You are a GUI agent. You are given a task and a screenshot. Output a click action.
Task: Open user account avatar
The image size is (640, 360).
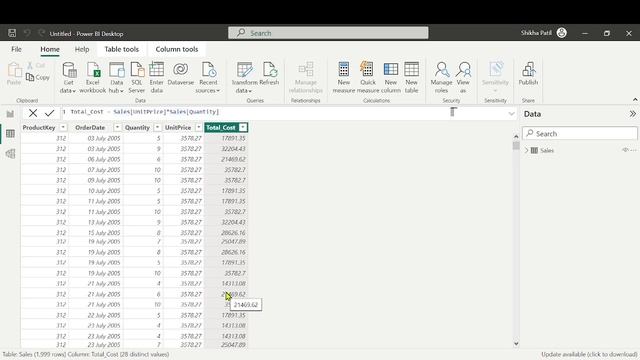(562, 33)
